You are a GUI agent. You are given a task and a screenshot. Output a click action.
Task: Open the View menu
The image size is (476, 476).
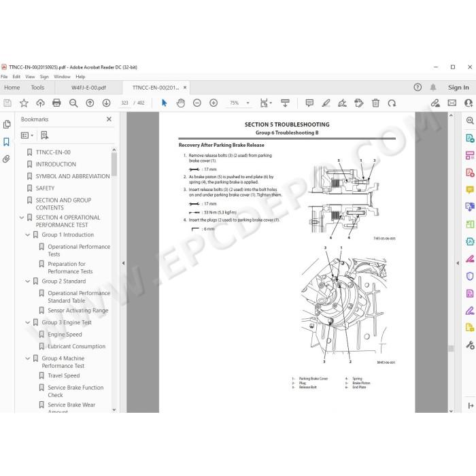30,77
